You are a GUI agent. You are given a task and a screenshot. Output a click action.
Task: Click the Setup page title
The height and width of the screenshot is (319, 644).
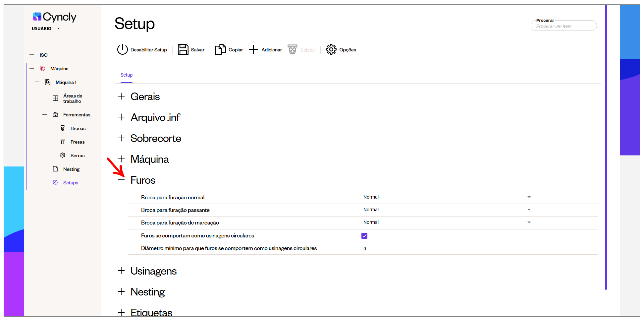coord(134,24)
